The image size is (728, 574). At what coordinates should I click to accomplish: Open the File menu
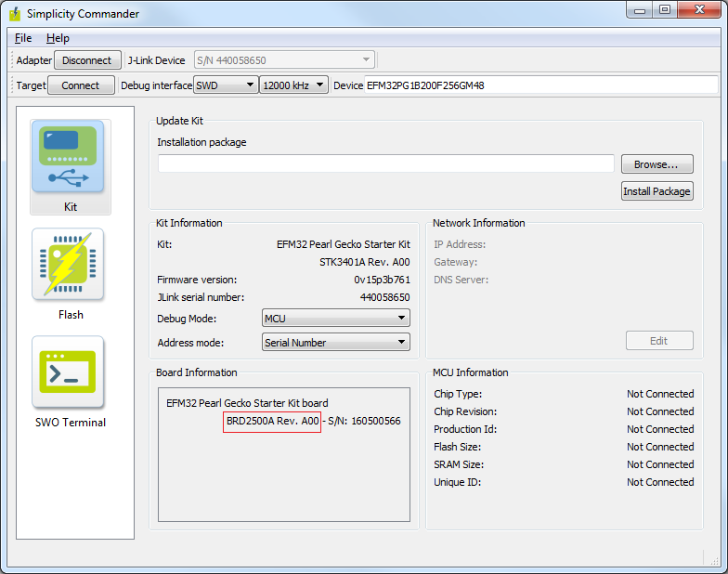[23, 38]
